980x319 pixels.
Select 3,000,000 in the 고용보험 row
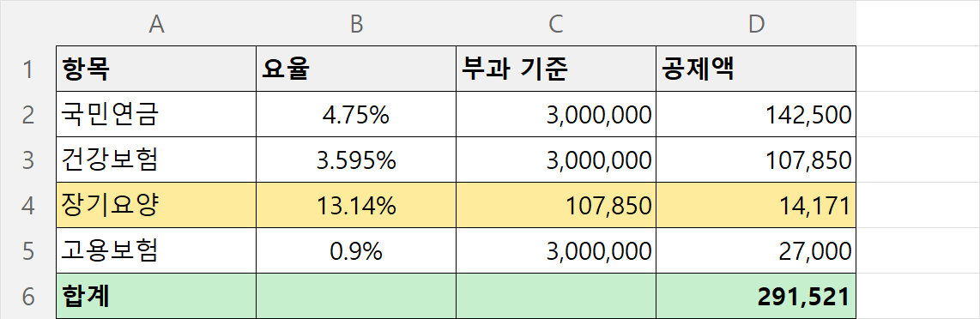tap(556, 251)
